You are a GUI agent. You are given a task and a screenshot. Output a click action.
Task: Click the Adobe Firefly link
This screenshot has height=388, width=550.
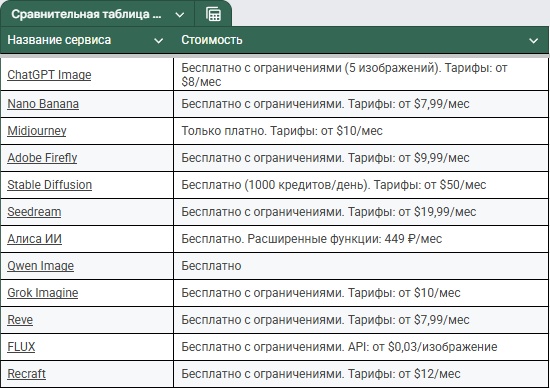(x=42, y=158)
